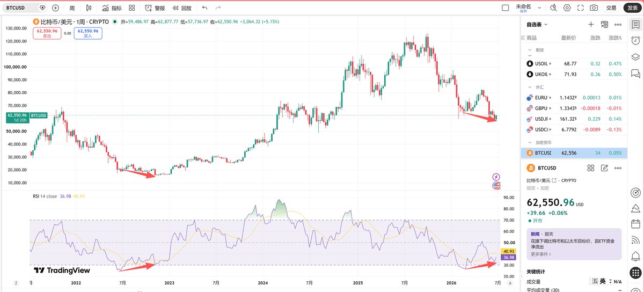Viewport: 644px width, 292px height.
Task: Sort watchlist by 涨跌% column
Action: 615,38
